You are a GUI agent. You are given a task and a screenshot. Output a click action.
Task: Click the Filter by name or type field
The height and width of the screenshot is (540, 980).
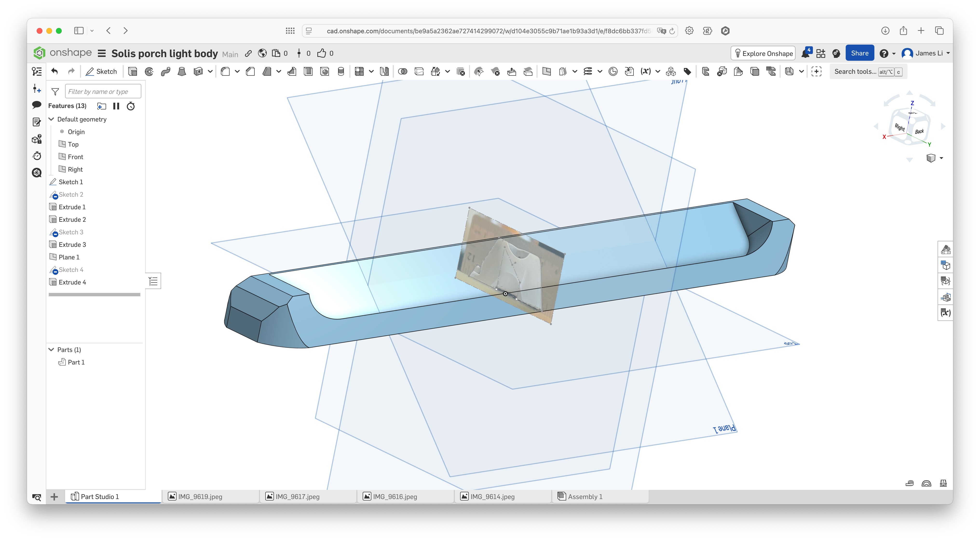tap(103, 91)
